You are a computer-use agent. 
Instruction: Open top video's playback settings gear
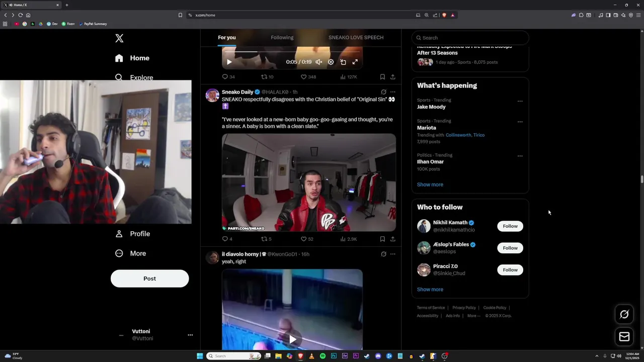[331, 62]
